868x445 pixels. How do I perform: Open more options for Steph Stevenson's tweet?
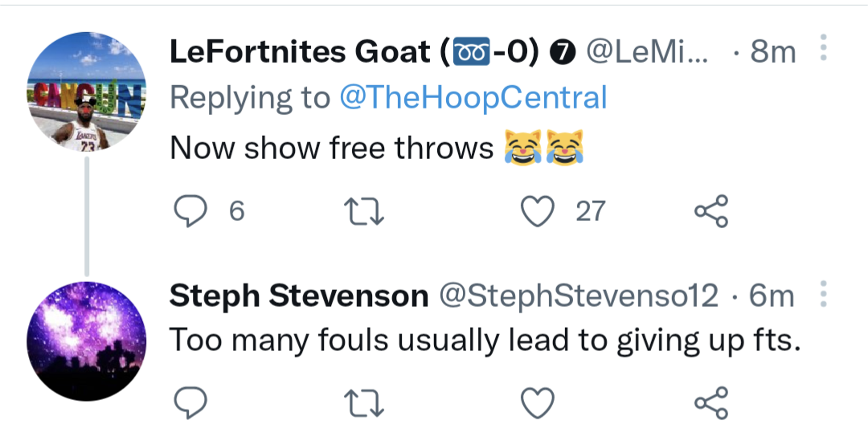pos(822,296)
